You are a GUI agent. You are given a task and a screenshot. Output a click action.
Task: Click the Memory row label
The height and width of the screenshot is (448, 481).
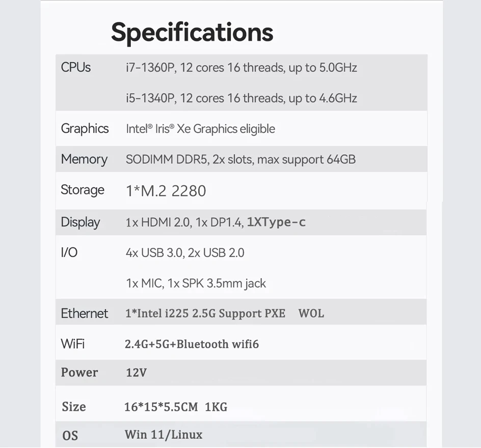coord(84,159)
